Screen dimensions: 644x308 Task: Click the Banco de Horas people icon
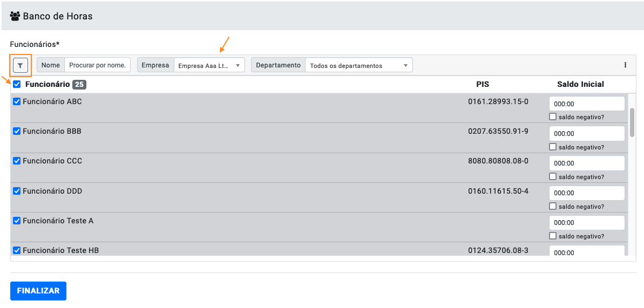coord(15,16)
